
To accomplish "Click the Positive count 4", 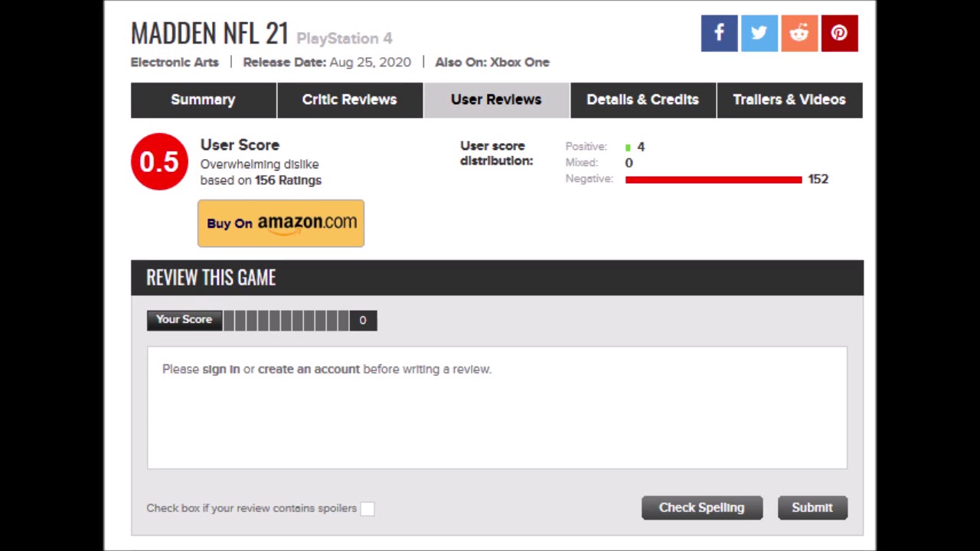I will pyautogui.click(x=641, y=147).
